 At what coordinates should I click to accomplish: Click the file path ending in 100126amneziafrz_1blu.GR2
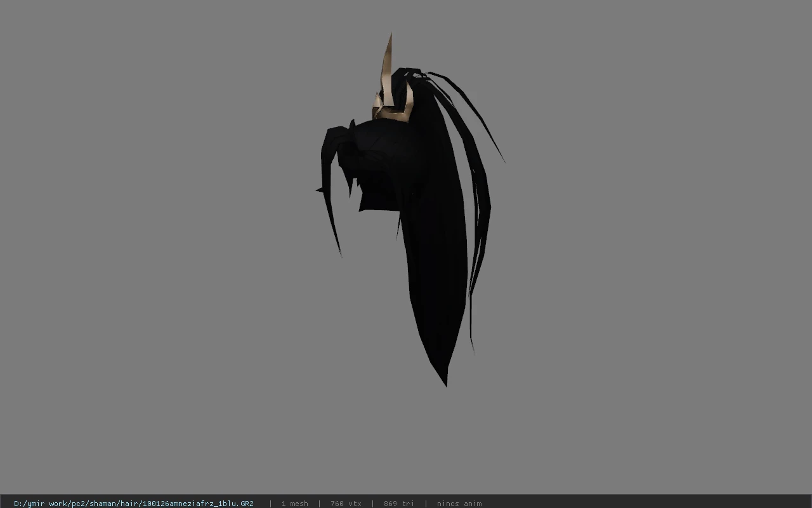pos(134,504)
